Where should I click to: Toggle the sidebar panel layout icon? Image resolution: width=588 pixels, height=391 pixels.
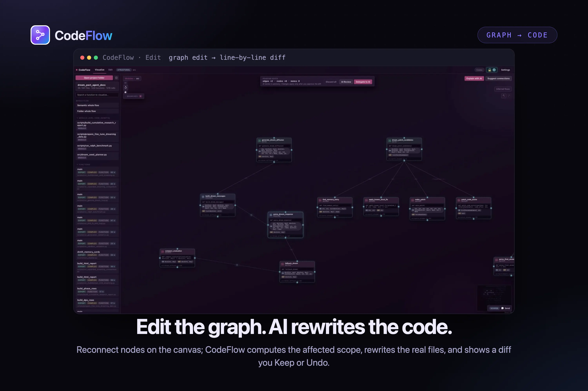116,78
